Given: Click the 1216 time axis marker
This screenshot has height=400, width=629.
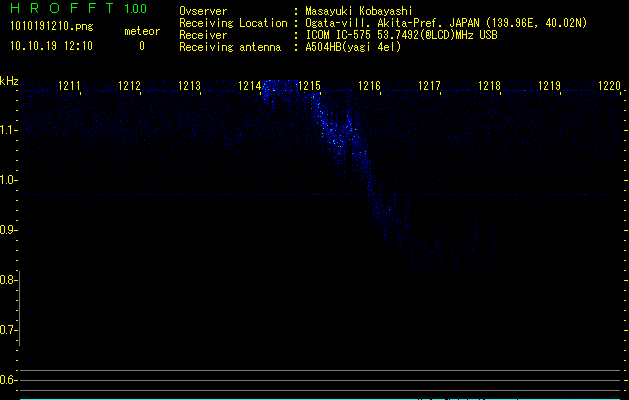Looking at the screenshot, I should pos(369,85).
